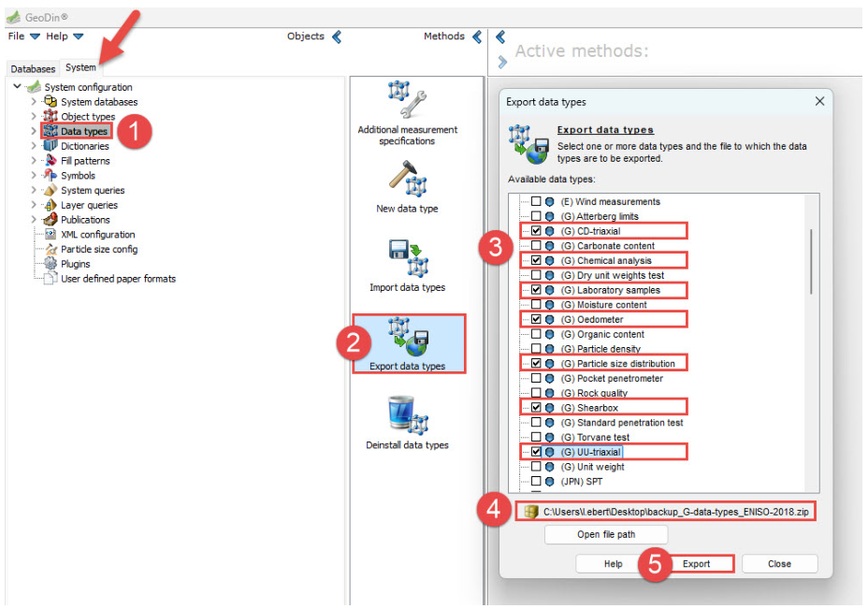Tick the (G) Moisture content checkbox
868x609 pixels.
pos(535,305)
